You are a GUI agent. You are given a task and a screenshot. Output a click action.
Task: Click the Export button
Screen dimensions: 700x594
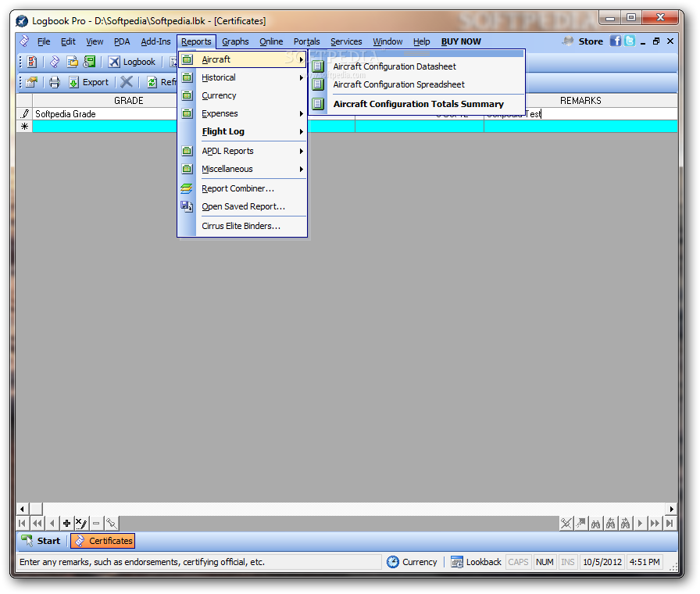[89, 82]
